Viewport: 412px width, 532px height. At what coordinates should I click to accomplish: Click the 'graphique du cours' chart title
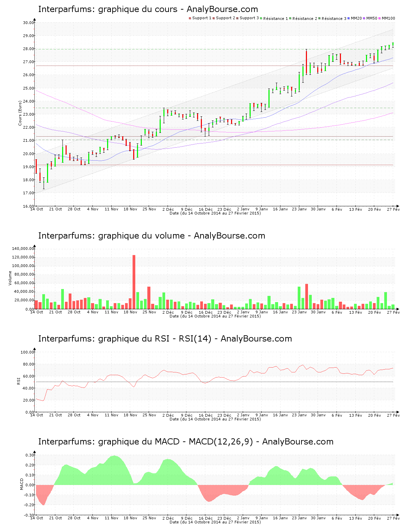point(148,9)
